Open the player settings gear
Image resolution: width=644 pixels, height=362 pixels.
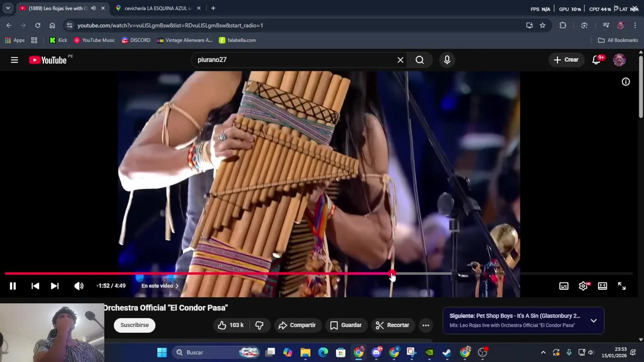(583, 286)
